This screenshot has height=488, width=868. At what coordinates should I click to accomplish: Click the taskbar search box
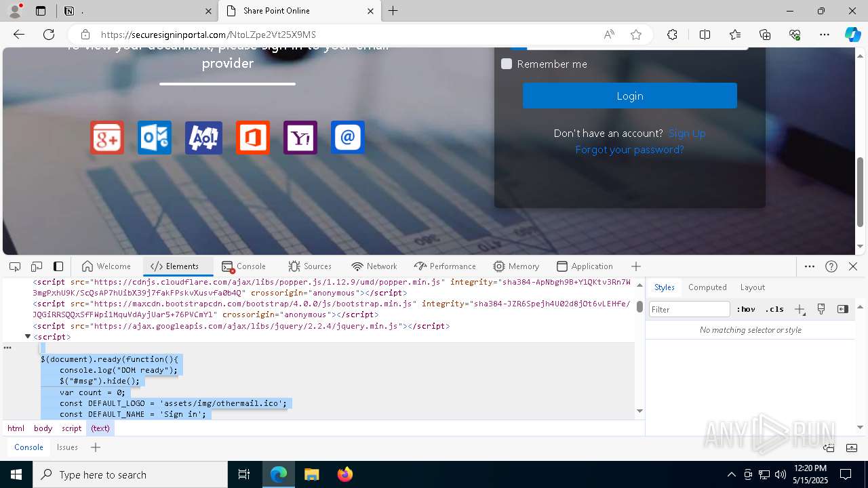[x=130, y=474]
